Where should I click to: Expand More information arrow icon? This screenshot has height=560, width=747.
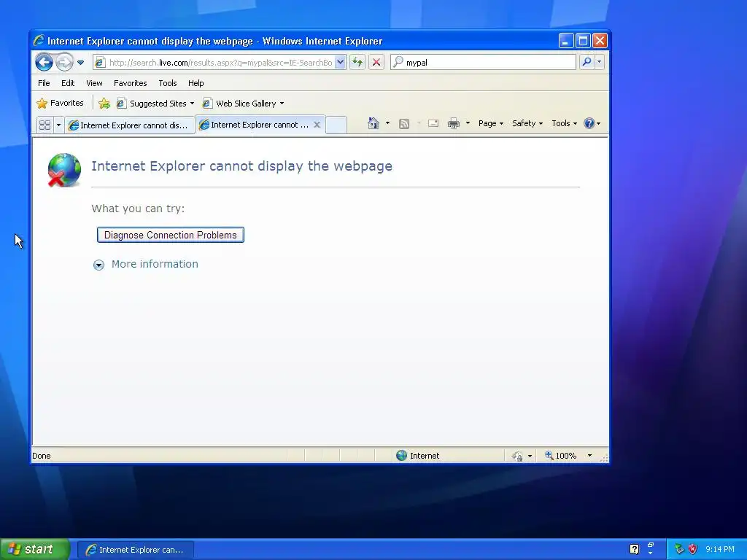click(x=98, y=265)
